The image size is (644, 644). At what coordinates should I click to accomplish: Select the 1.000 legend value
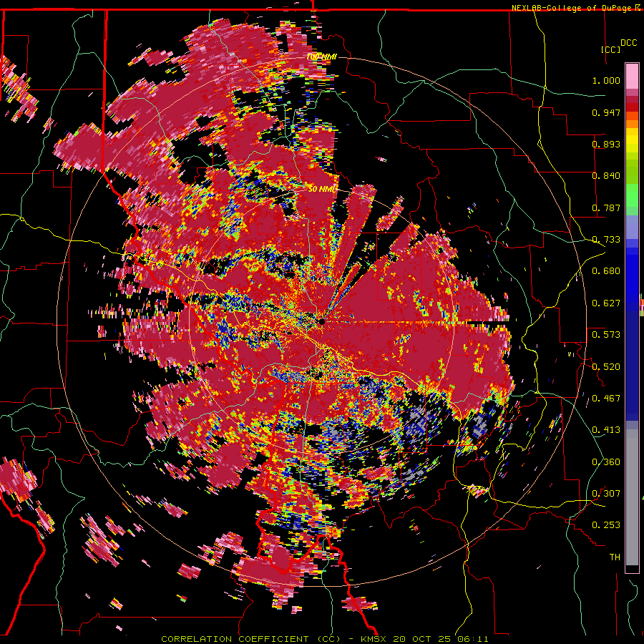pyautogui.click(x=606, y=80)
